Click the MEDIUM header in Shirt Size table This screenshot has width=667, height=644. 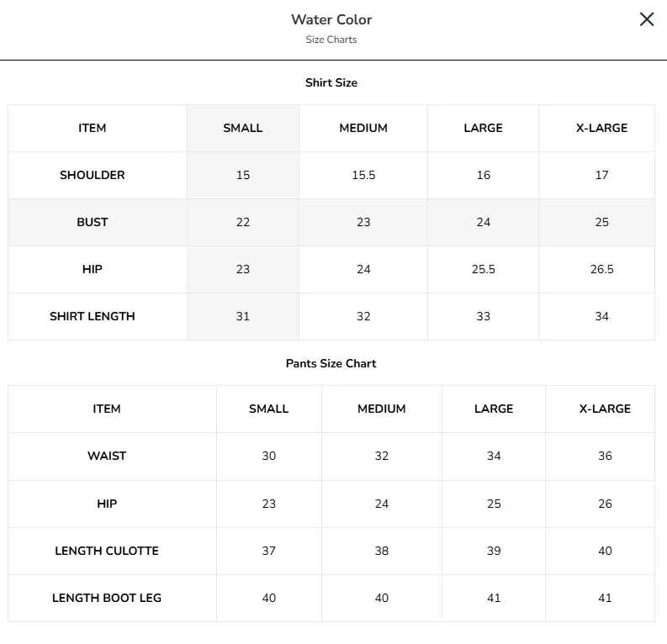point(363,128)
